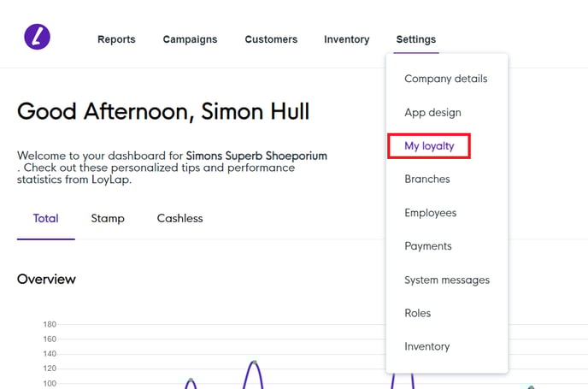This screenshot has width=588, height=389.
Task: Click the tallest peak data point on chart
Action: coord(254,362)
